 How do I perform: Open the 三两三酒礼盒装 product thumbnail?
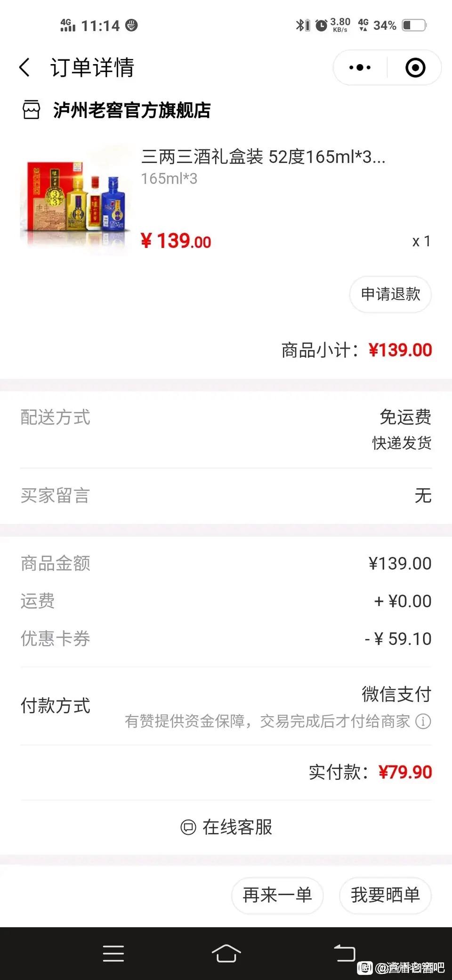pos(75,199)
